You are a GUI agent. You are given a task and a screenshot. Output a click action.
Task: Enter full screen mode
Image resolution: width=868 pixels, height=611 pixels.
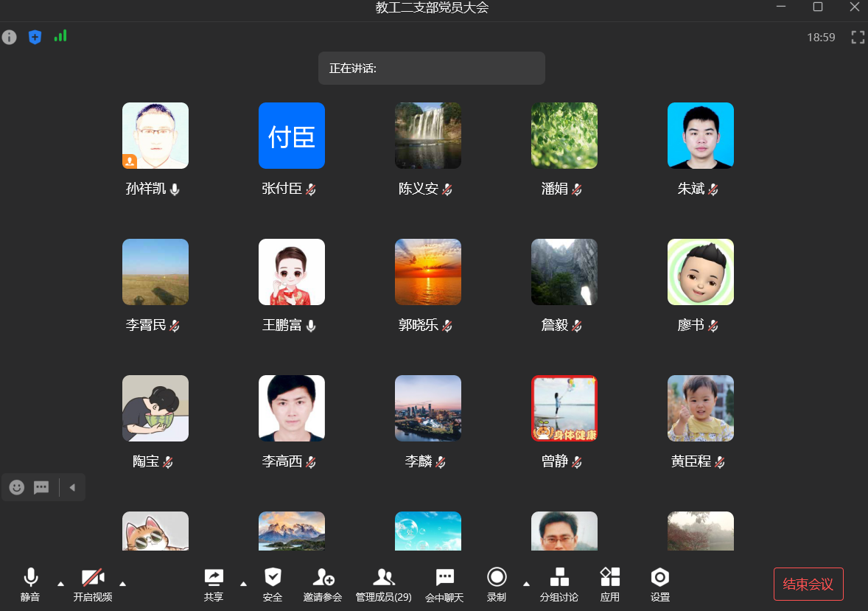[858, 38]
